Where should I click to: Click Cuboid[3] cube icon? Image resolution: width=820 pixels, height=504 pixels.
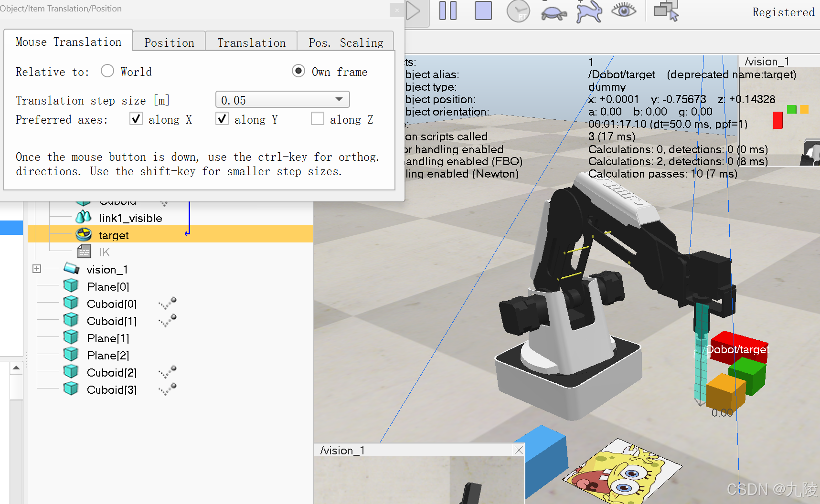point(71,389)
